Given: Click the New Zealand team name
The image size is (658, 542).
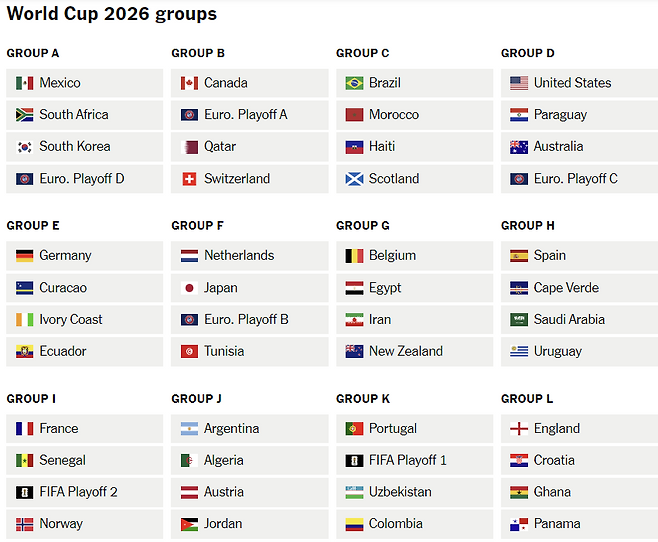Looking at the screenshot, I should pos(405,352).
